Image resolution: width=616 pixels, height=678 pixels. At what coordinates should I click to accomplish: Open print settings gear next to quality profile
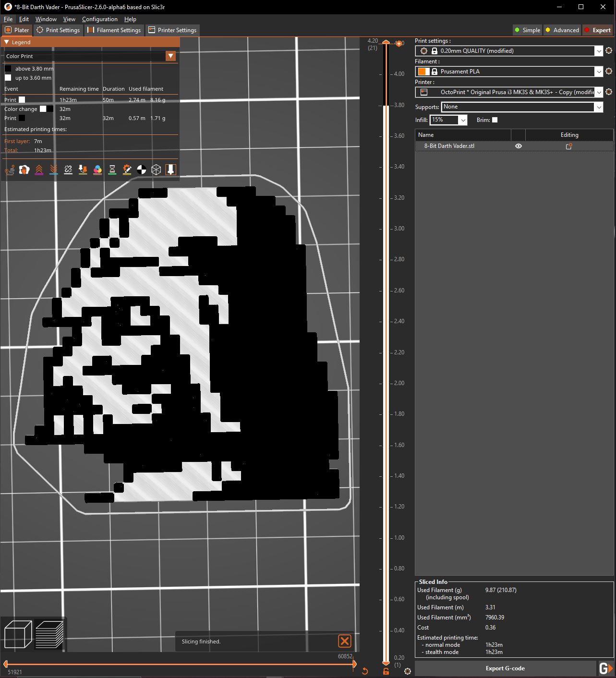(x=609, y=51)
